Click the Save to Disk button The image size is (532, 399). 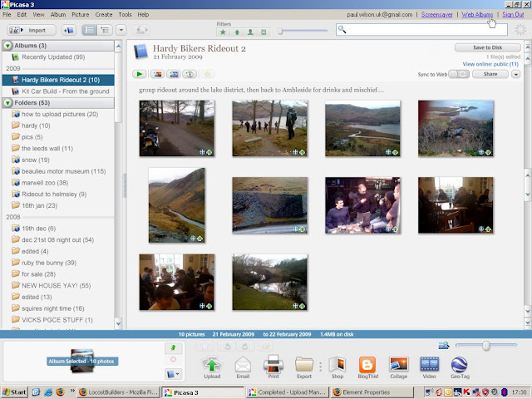click(x=487, y=47)
